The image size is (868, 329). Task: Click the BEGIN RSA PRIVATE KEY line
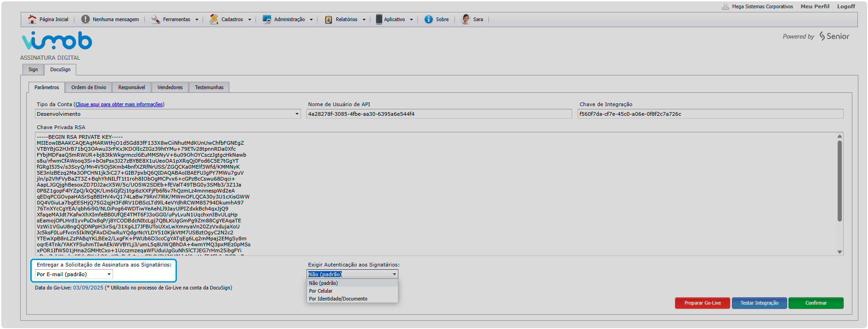coord(79,137)
